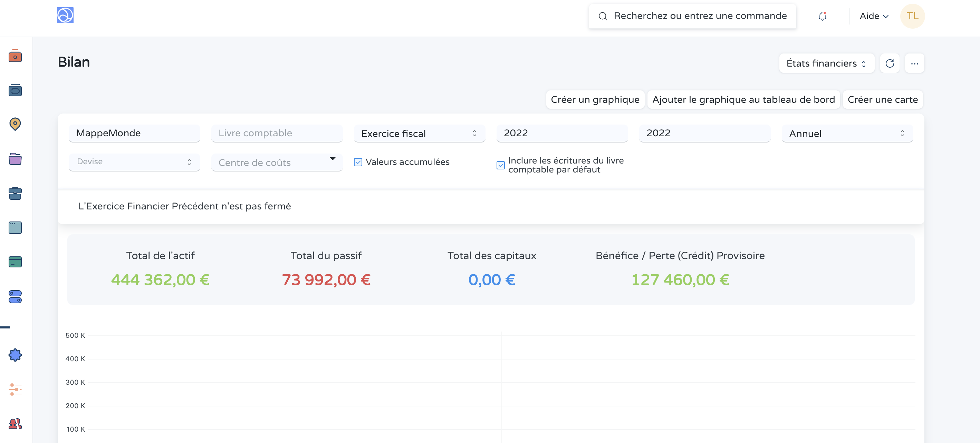Open the Aide menu
The image size is (980, 443).
point(874,16)
